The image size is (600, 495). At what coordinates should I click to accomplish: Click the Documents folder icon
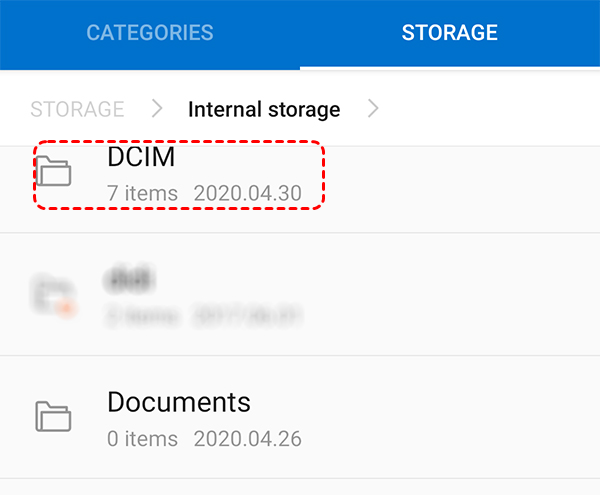click(56, 415)
